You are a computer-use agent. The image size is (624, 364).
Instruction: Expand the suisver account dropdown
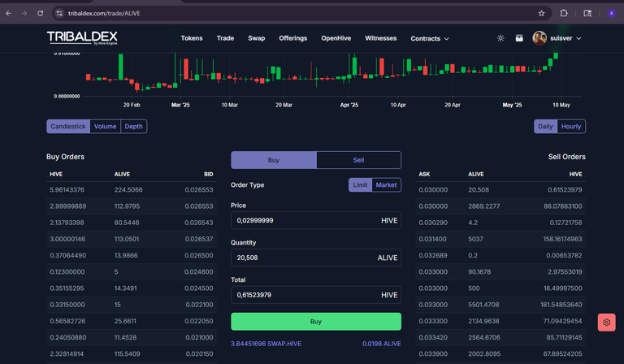coord(565,38)
